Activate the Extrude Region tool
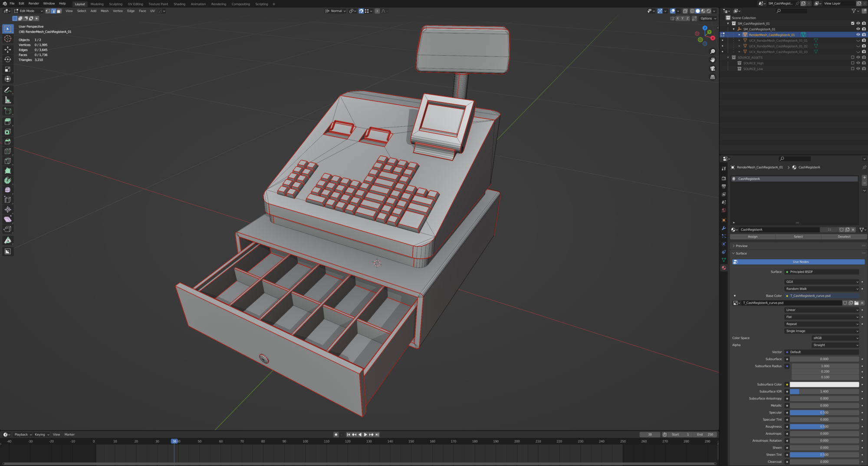 pyautogui.click(x=8, y=122)
